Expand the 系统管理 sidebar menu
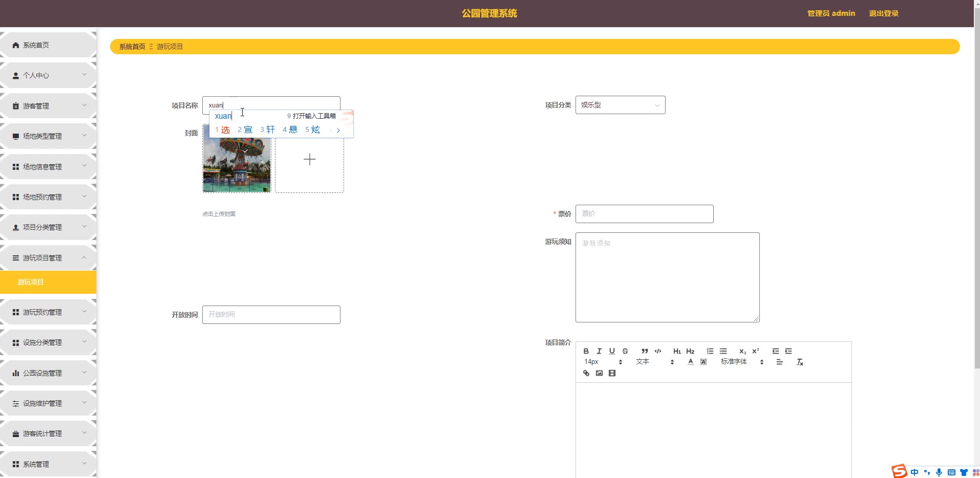 tap(48, 464)
